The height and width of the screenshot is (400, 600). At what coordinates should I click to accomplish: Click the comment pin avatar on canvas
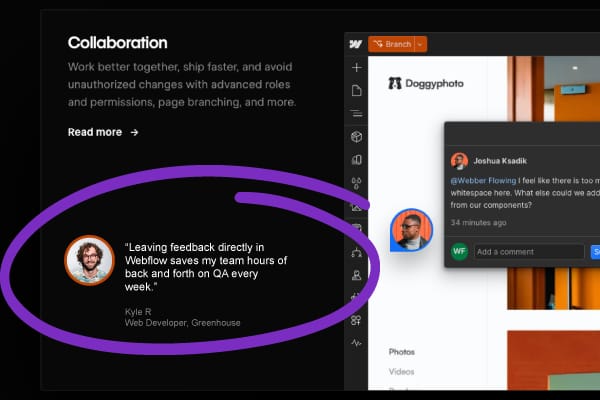point(411,230)
